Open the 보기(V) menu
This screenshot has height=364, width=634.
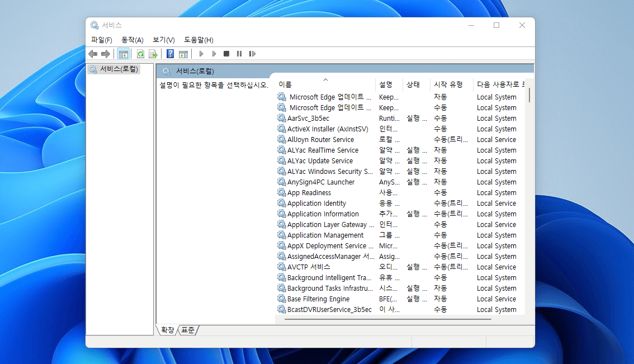point(164,40)
